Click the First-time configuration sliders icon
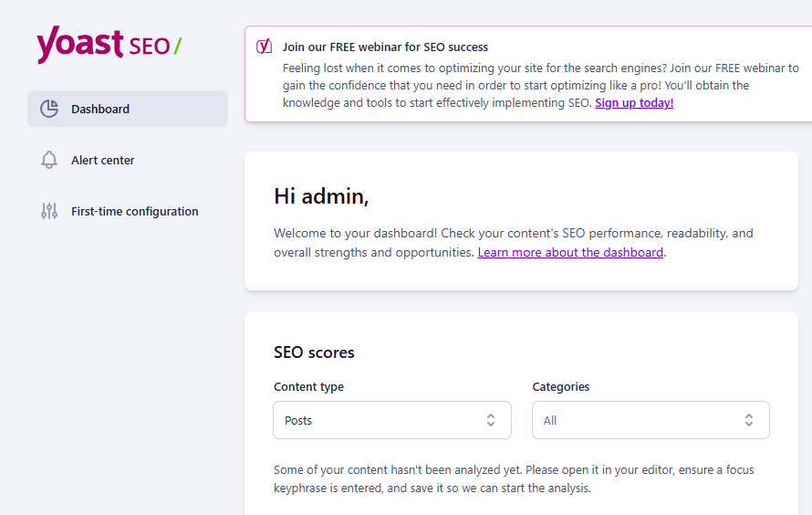 (x=49, y=211)
